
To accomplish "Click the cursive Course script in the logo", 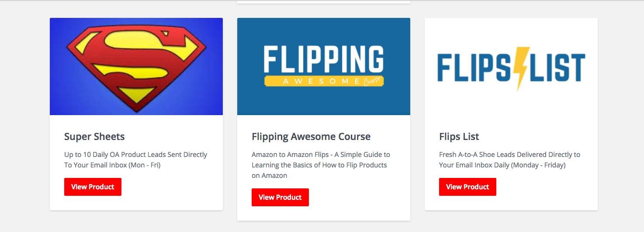I will tap(372, 82).
